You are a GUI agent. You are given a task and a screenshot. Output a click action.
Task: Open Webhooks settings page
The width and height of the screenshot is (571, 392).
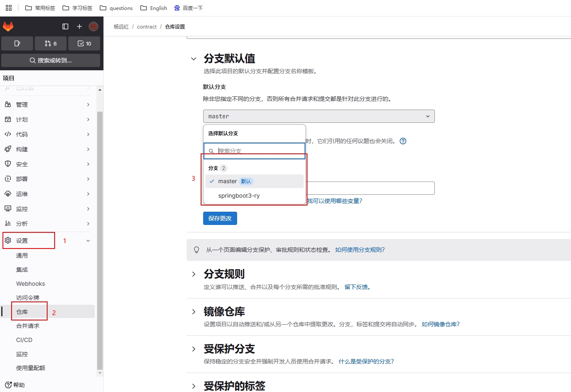click(31, 284)
